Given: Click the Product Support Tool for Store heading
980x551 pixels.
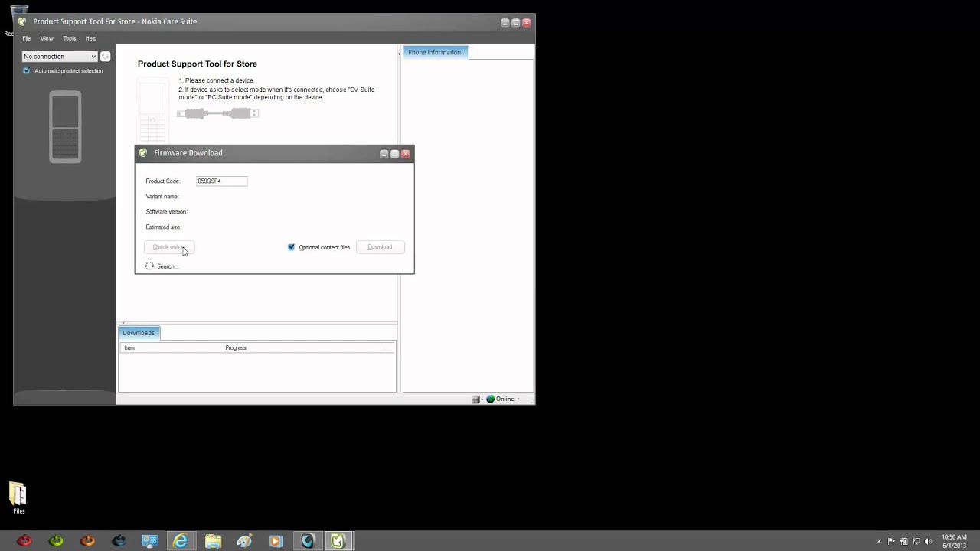Looking at the screenshot, I should (x=198, y=64).
